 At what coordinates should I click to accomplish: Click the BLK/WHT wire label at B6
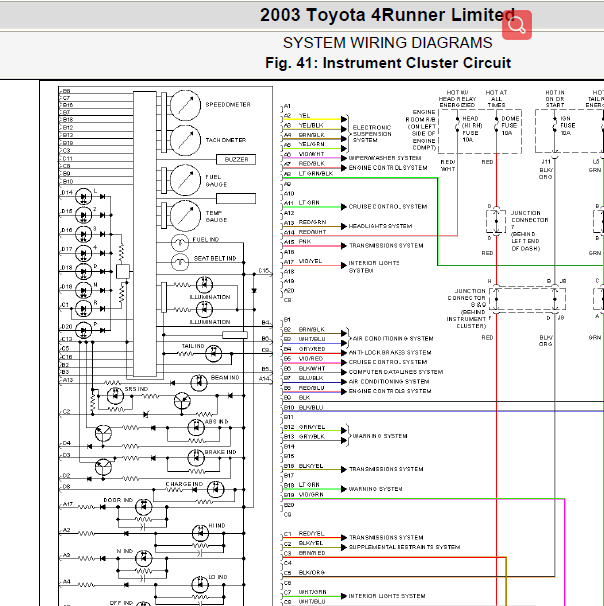[312, 368]
